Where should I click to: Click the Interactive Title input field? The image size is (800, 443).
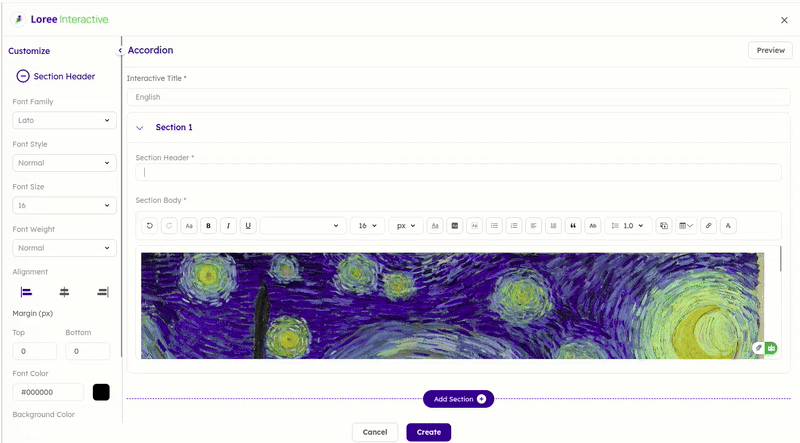pos(458,97)
